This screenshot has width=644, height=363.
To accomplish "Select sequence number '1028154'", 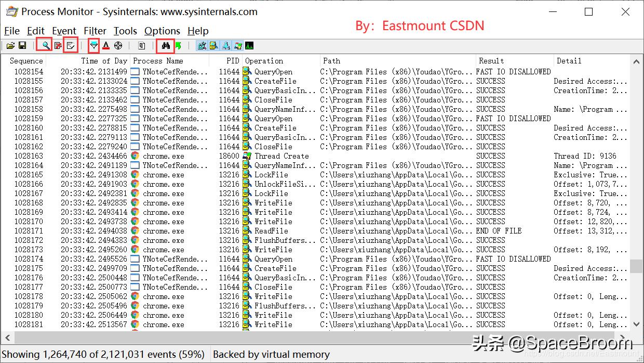I will pos(29,72).
